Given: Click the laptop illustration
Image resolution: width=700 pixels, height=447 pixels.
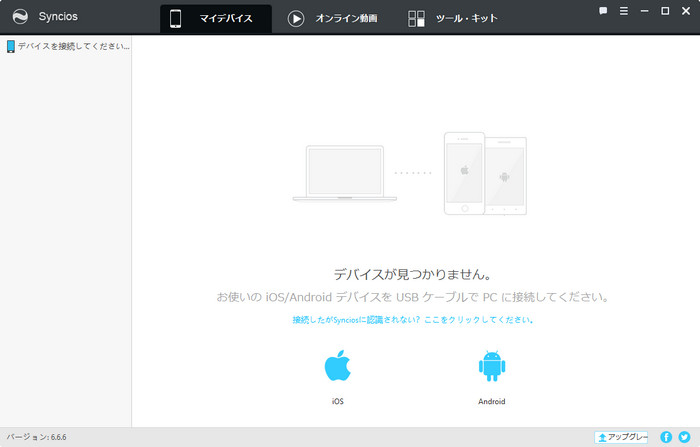Looking at the screenshot, I should [x=345, y=173].
